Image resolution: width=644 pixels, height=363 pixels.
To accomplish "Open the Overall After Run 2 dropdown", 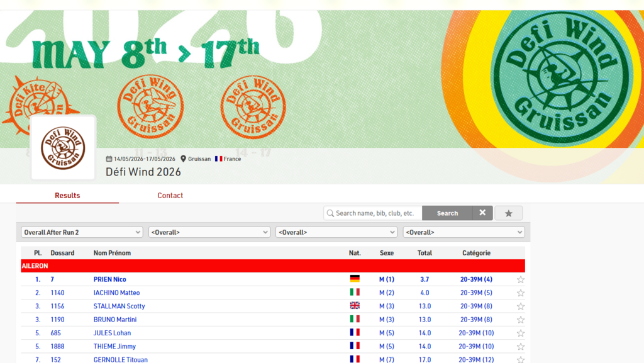I will click(82, 232).
